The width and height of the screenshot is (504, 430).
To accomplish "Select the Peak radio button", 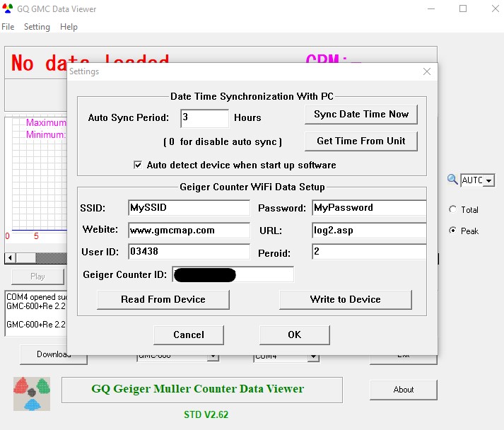I will tap(452, 231).
